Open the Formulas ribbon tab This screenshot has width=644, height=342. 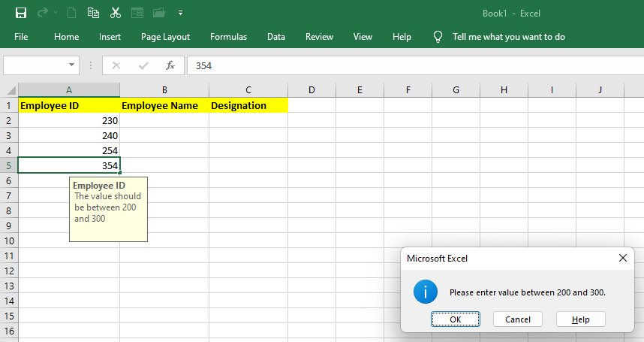pyautogui.click(x=228, y=37)
